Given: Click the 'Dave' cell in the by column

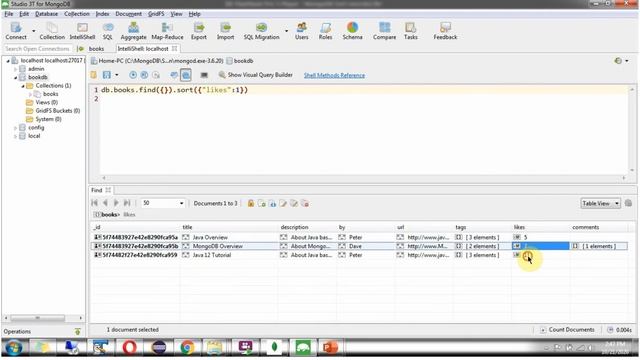Looking at the screenshot, I should coord(355,246).
